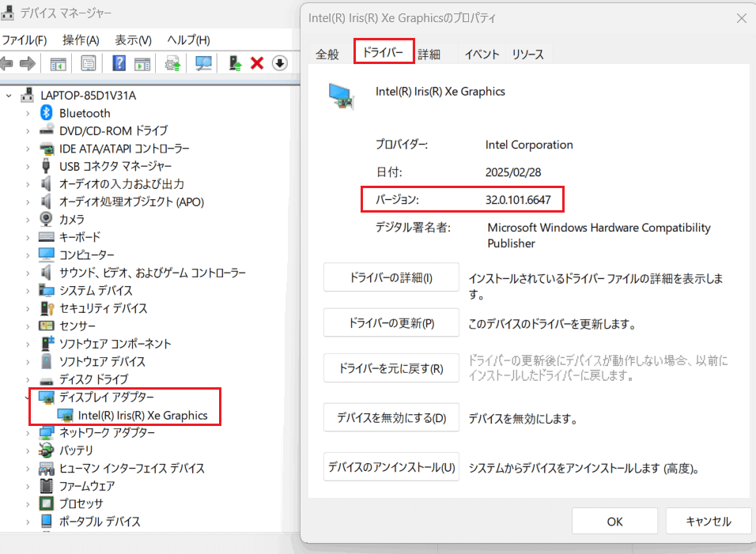
Task: Click the red X uninstall device icon
Action: click(x=257, y=63)
